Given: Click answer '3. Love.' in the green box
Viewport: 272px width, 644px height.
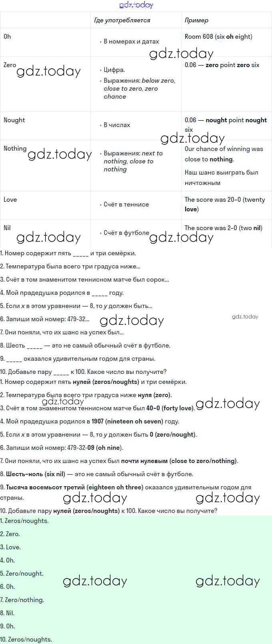Looking at the screenshot, I should point(10,547).
